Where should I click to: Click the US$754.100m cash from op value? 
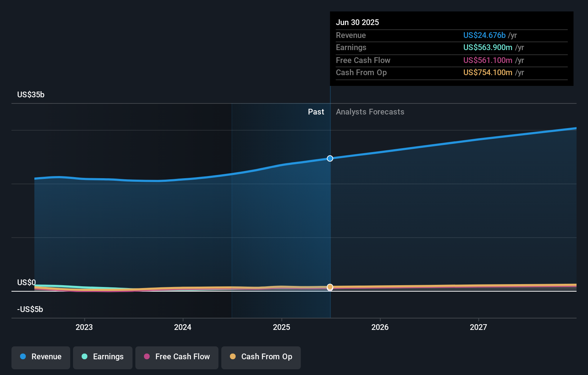tap(488, 72)
